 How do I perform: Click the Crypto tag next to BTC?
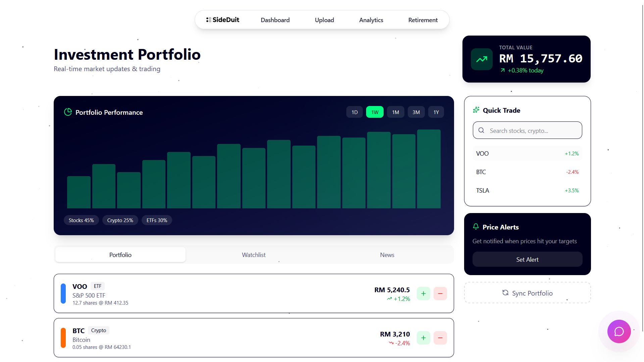tap(99, 330)
